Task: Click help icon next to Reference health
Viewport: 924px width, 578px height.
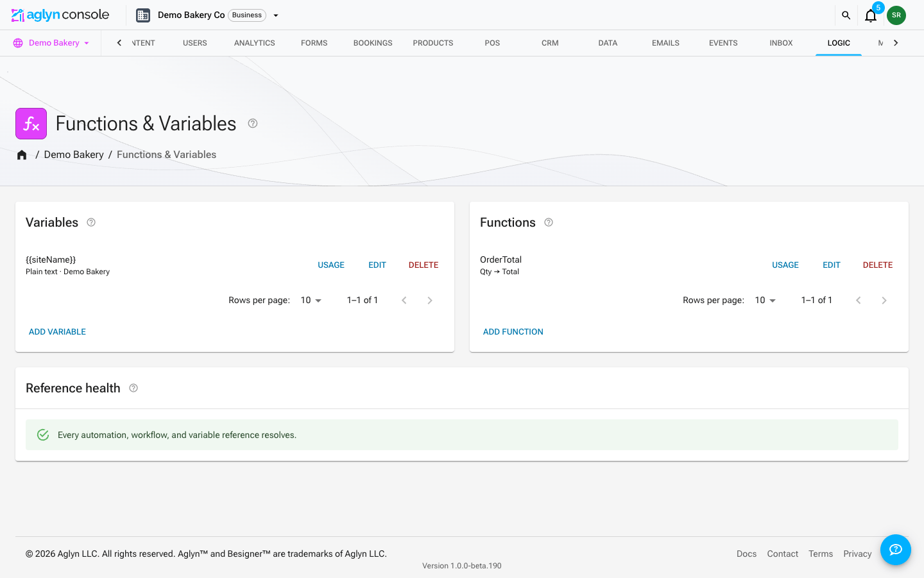Action: click(x=133, y=388)
